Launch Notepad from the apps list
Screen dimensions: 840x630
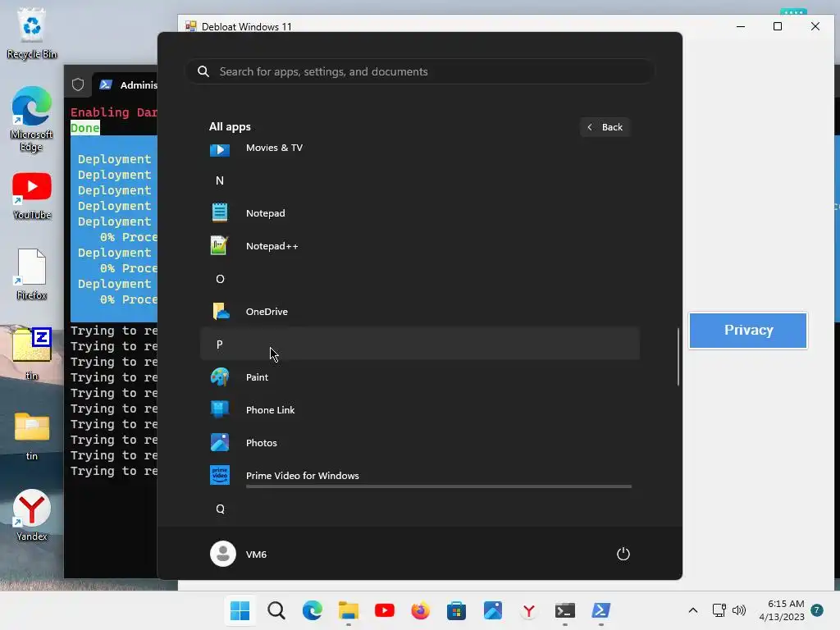click(x=419, y=213)
